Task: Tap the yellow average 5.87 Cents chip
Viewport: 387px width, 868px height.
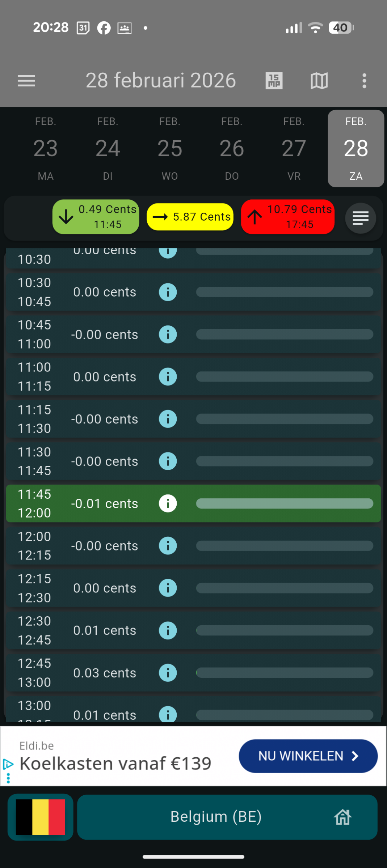Action: pyautogui.click(x=190, y=217)
